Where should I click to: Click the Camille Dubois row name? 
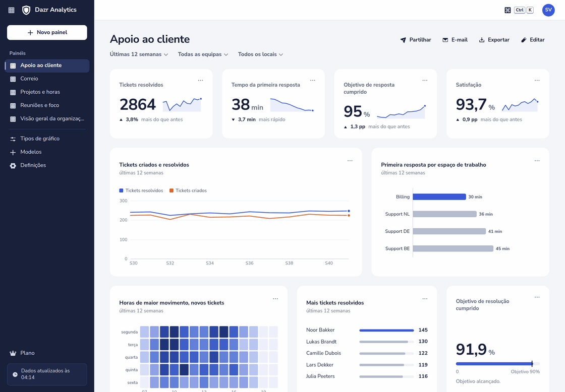pyautogui.click(x=323, y=353)
